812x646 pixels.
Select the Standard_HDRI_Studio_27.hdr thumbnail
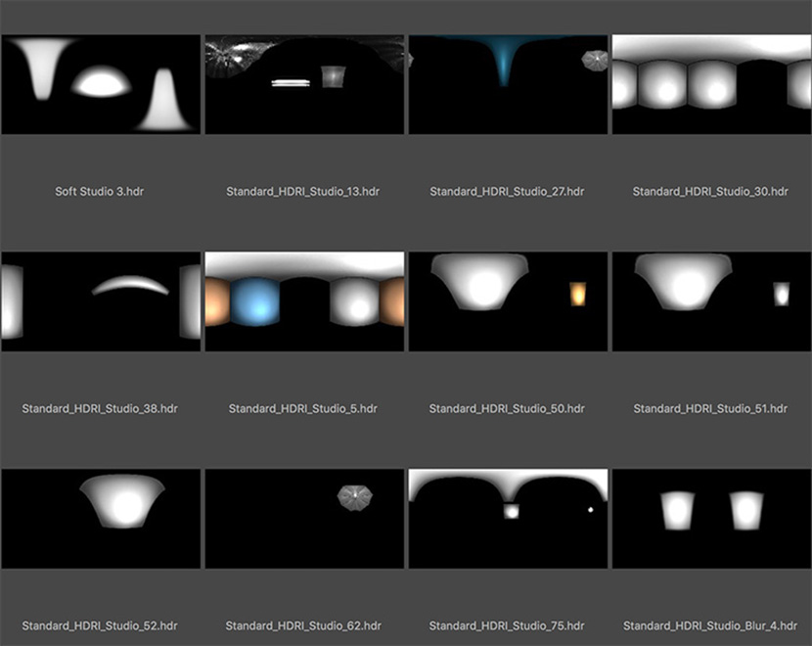point(508,84)
